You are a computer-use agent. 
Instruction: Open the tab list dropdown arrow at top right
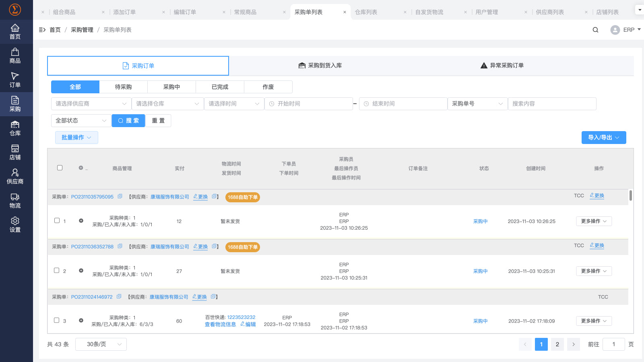640,9
